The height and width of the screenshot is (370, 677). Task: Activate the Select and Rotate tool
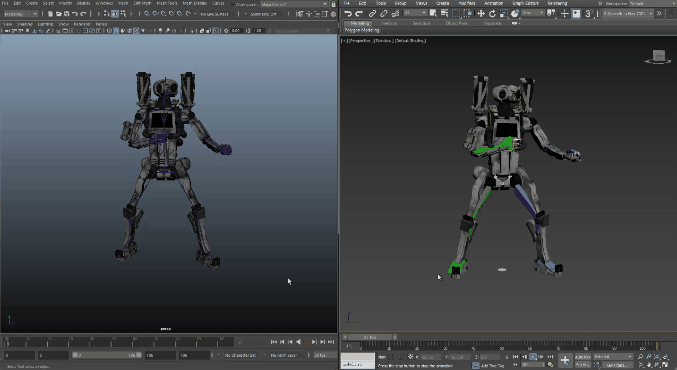492,14
